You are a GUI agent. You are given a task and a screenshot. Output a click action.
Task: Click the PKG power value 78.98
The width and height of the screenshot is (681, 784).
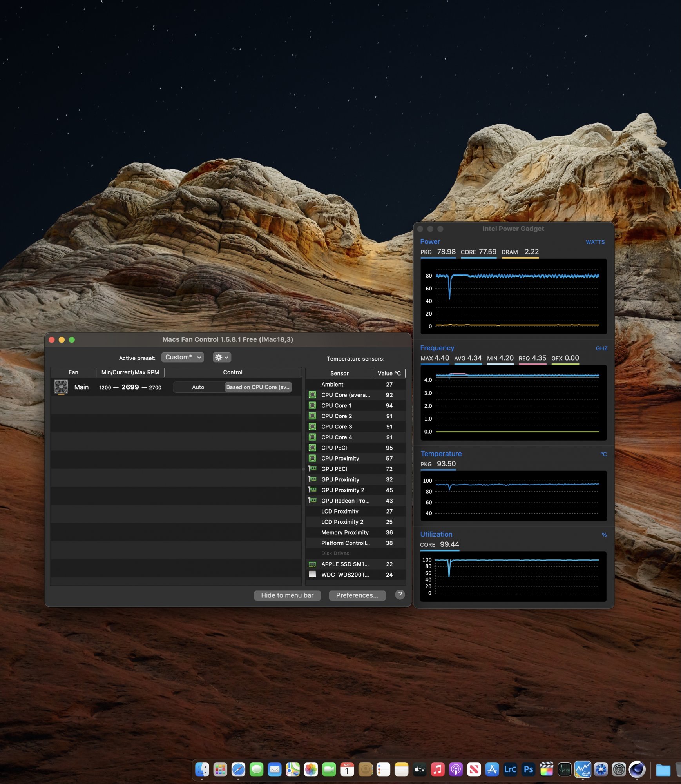tap(446, 252)
